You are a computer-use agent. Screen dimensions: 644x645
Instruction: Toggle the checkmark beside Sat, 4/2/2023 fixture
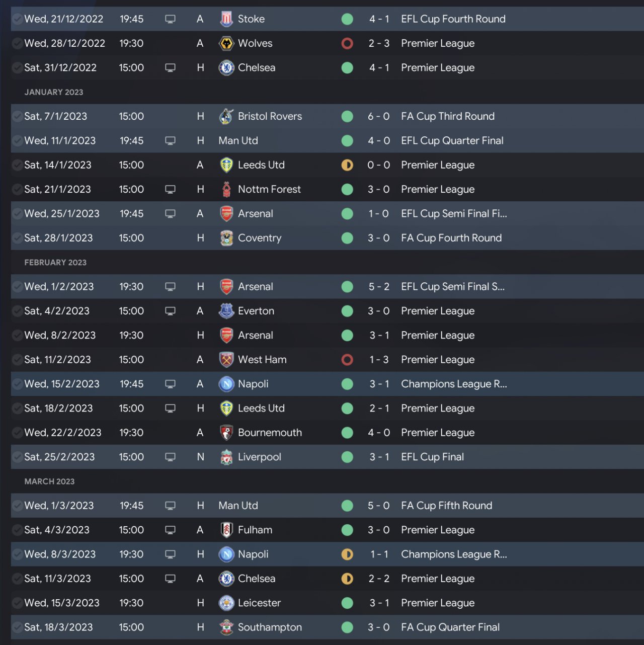18,311
